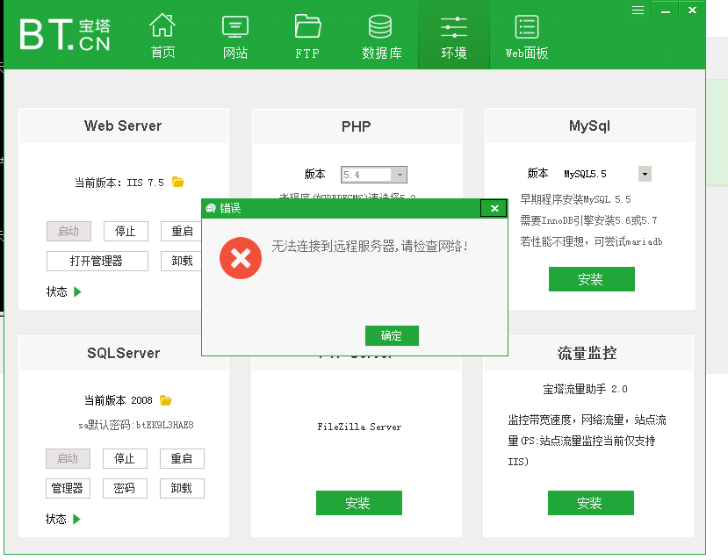Image resolution: width=728 pixels, height=560 pixels.
Task: Click the disabled 启动 button under Web Server
Action: [x=68, y=231]
